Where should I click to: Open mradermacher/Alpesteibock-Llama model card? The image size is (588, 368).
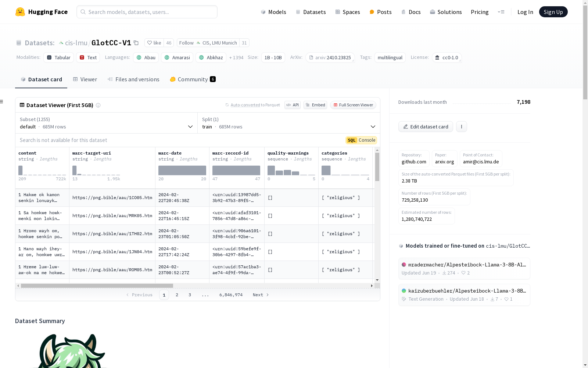[x=464, y=269]
